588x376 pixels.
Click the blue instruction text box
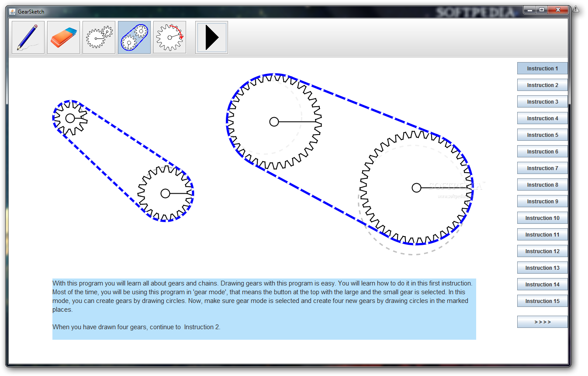coord(264,309)
